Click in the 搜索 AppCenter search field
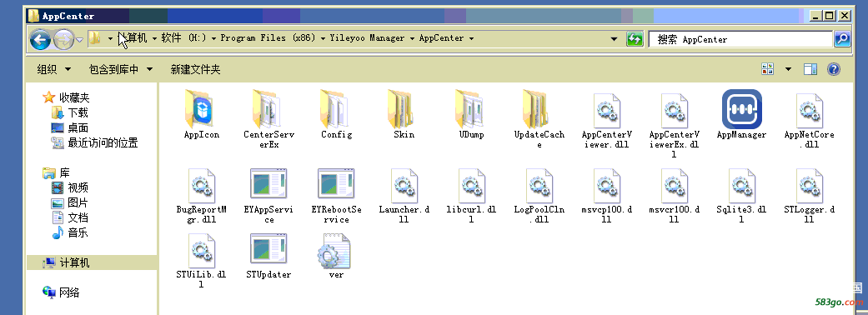Viewport: 868px width, 315px height. click(x=740, y=39)
